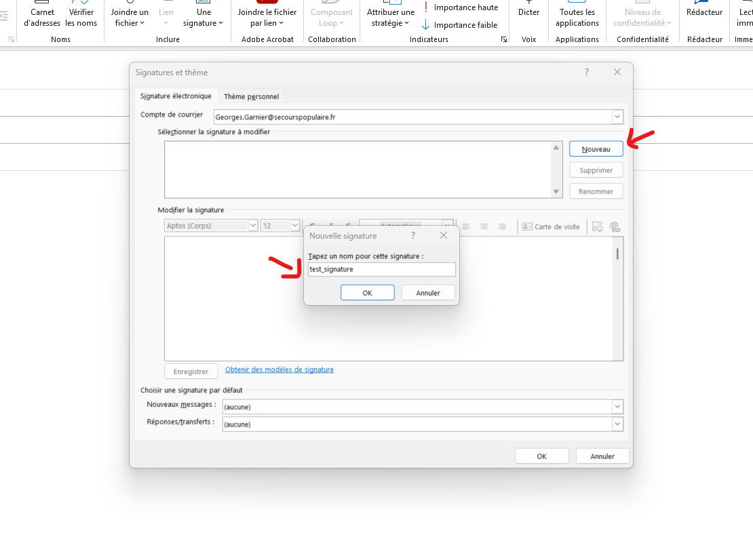Screen dimensions: 753x560
Task: Open the Réponses/transferts signature dropdown
Action: [x=617, y=424]
